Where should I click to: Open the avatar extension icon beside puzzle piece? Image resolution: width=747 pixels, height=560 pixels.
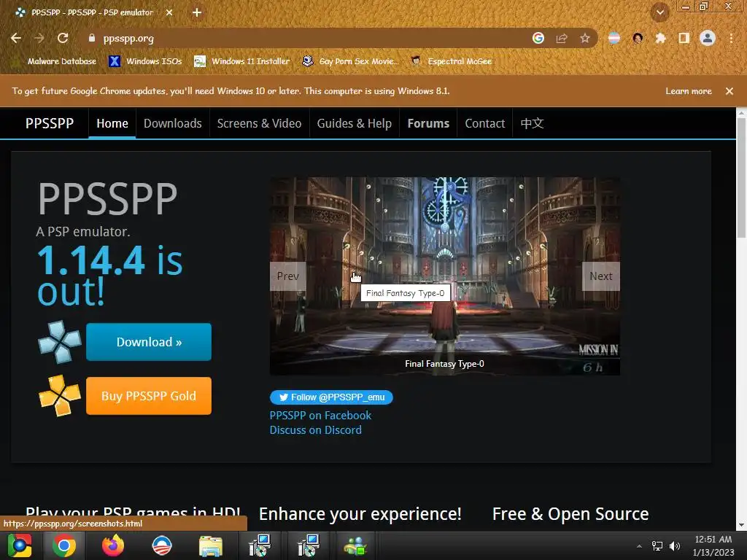pos(638,38)
